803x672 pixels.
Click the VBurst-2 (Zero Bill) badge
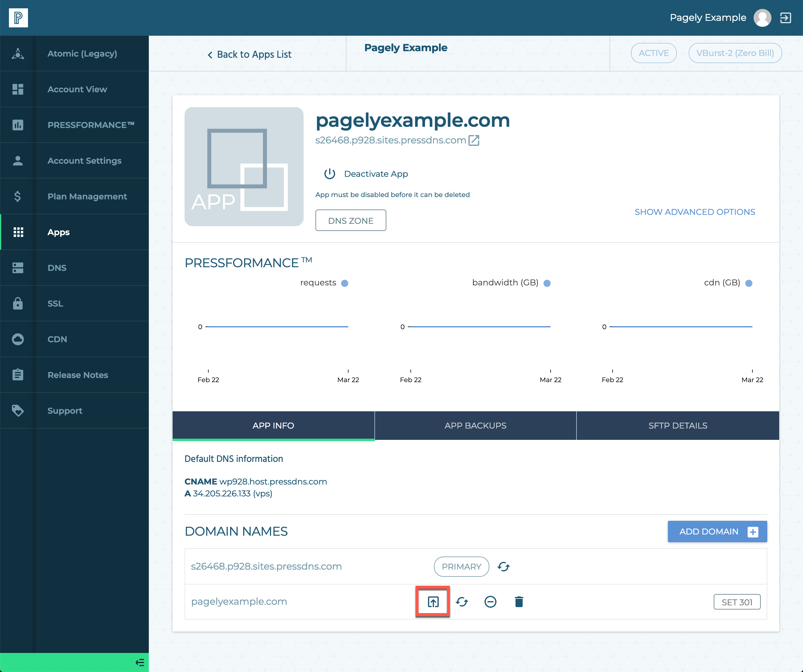[735, 53]
